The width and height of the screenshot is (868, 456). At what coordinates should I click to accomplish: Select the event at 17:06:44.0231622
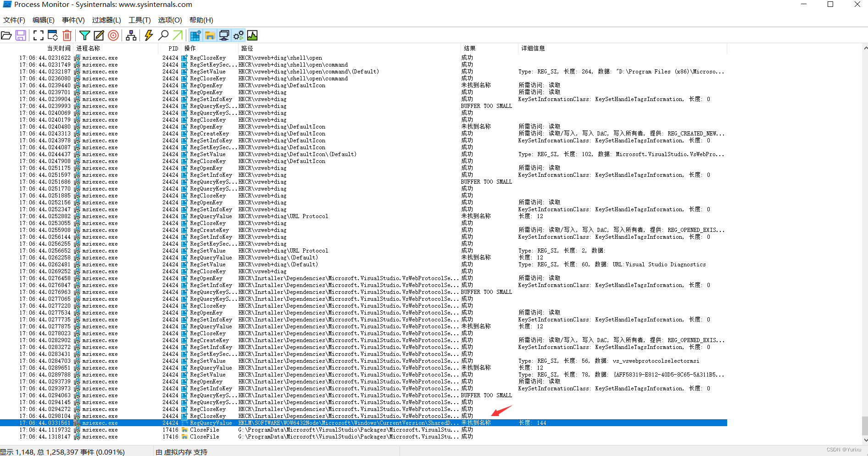pyautogui.click(x=363, y=58)
